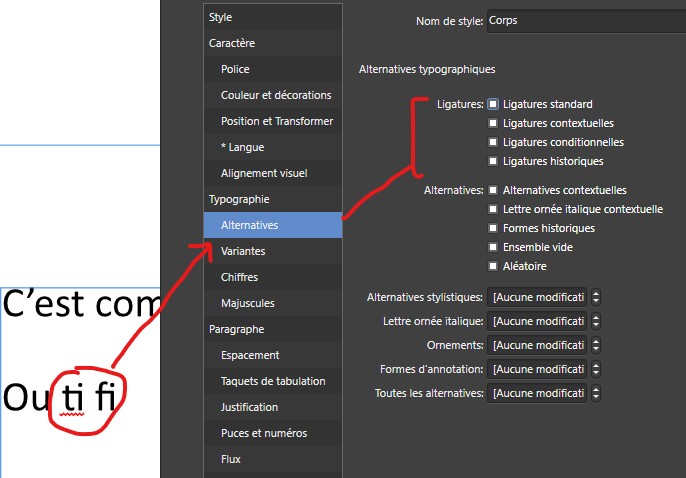Select the Typographie section
The height and width of the screenshot is (478, 686).
(273, 199)
